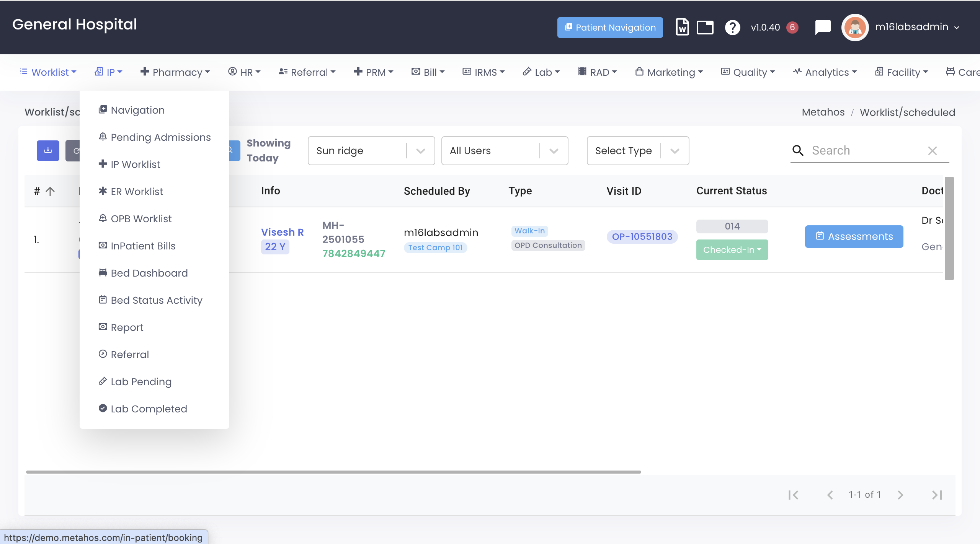Screen dimensions: 980x544
Task: Jump to last page icon
Action: (937, 495)
